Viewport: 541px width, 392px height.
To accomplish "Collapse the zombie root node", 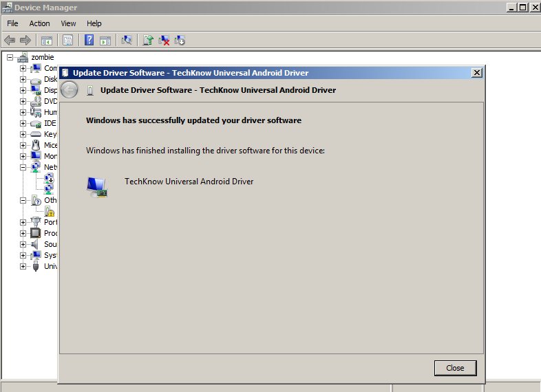I will click(10, 57).
